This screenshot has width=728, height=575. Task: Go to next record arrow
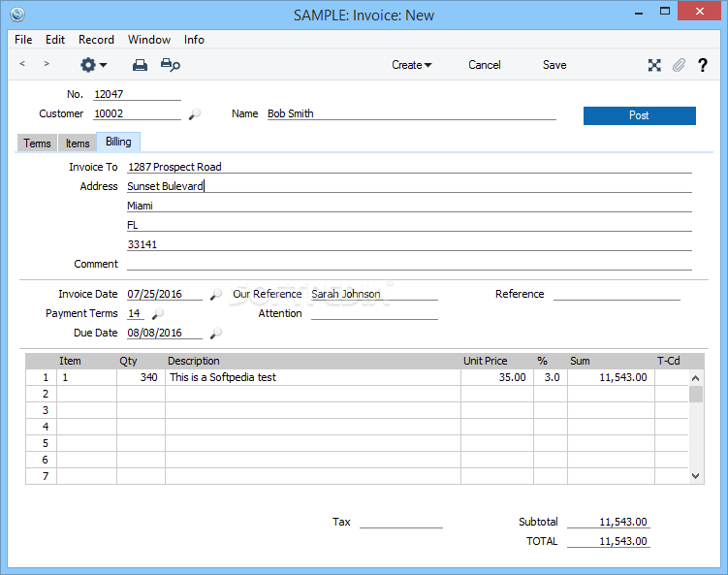point(47,64)
